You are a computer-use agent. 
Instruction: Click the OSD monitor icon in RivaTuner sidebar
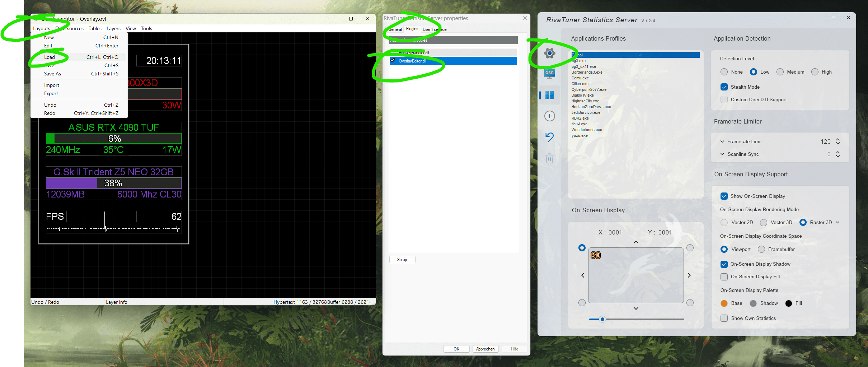tap(549, 74)
